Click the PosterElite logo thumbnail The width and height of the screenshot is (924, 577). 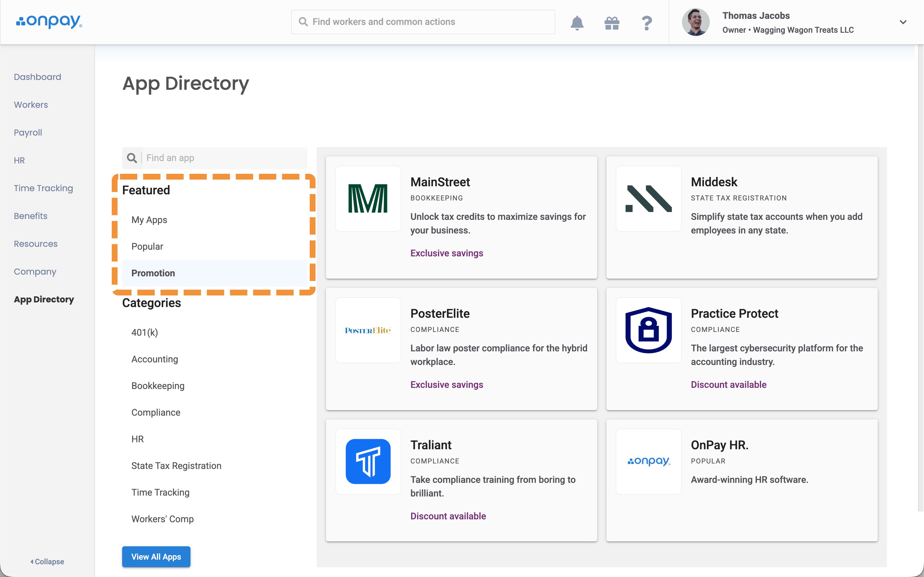[368, 330]
